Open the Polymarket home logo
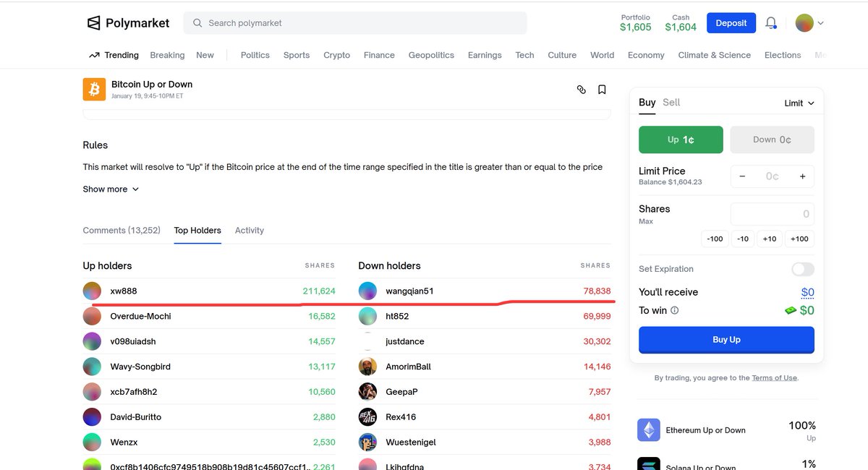 tap(128, 23)
